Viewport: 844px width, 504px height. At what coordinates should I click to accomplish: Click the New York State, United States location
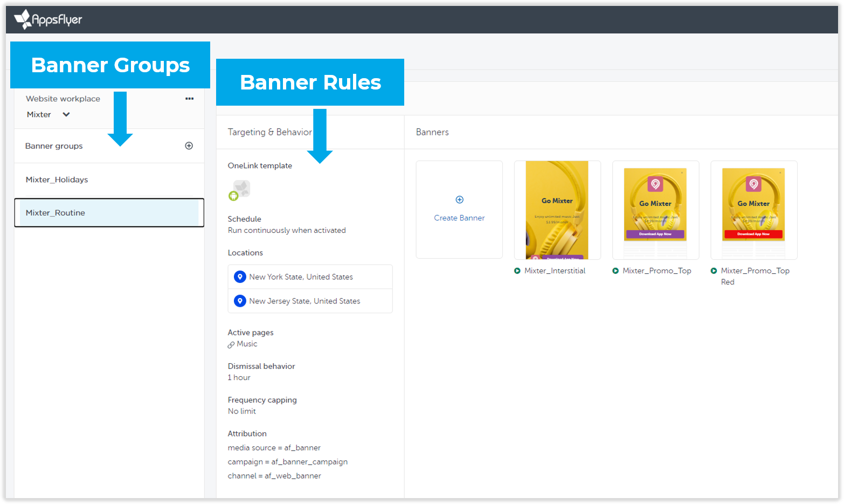[310, 277]
